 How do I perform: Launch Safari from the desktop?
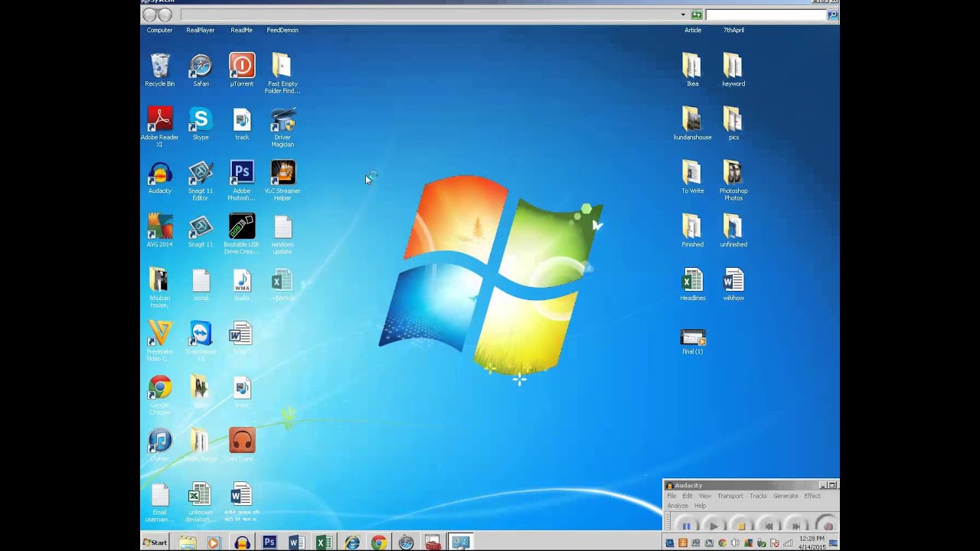(201, 70)
